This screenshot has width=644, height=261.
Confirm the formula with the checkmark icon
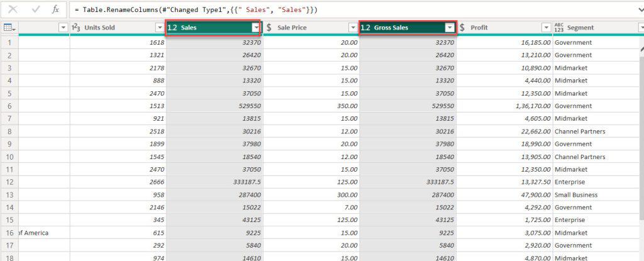coord(35,9)
